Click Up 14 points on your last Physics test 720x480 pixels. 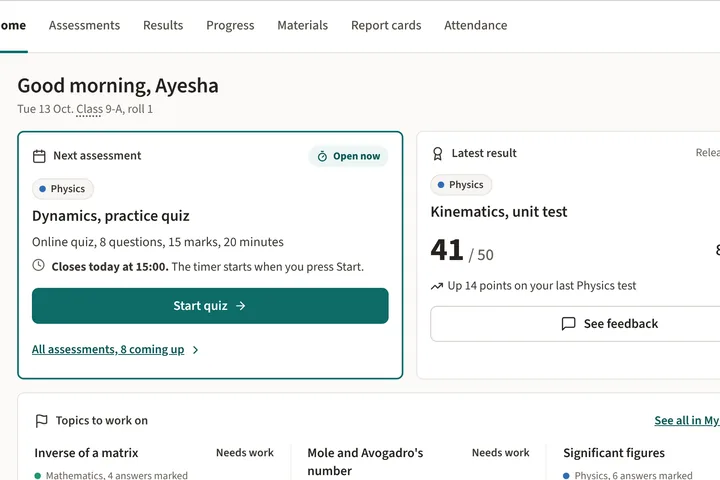click(x=542, y=286)
